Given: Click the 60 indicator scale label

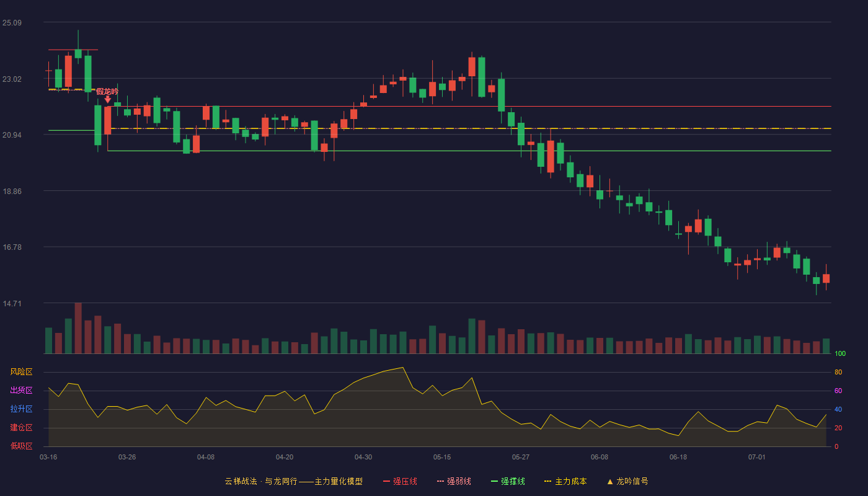Looking at the screenshot, I should click(838, 391).
